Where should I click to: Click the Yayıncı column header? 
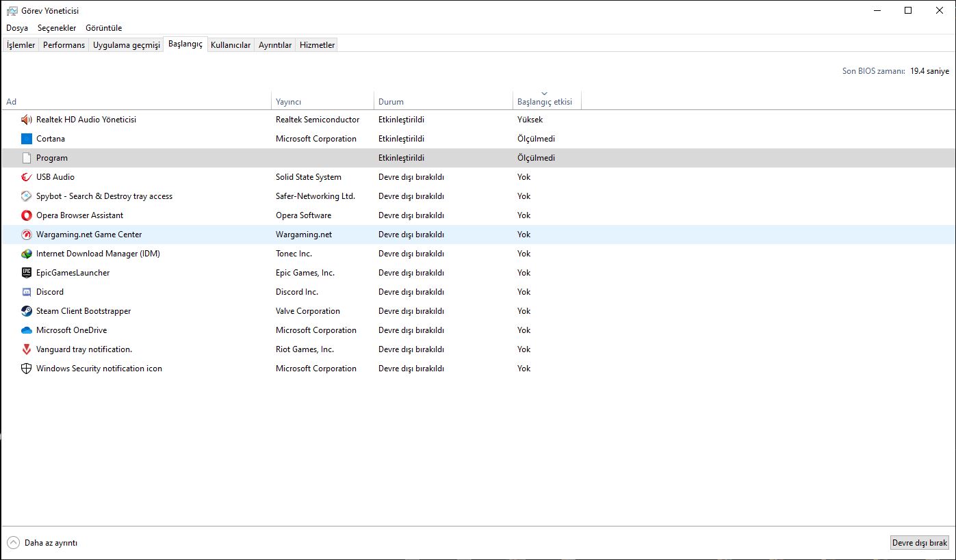click(x=288, y=102)
